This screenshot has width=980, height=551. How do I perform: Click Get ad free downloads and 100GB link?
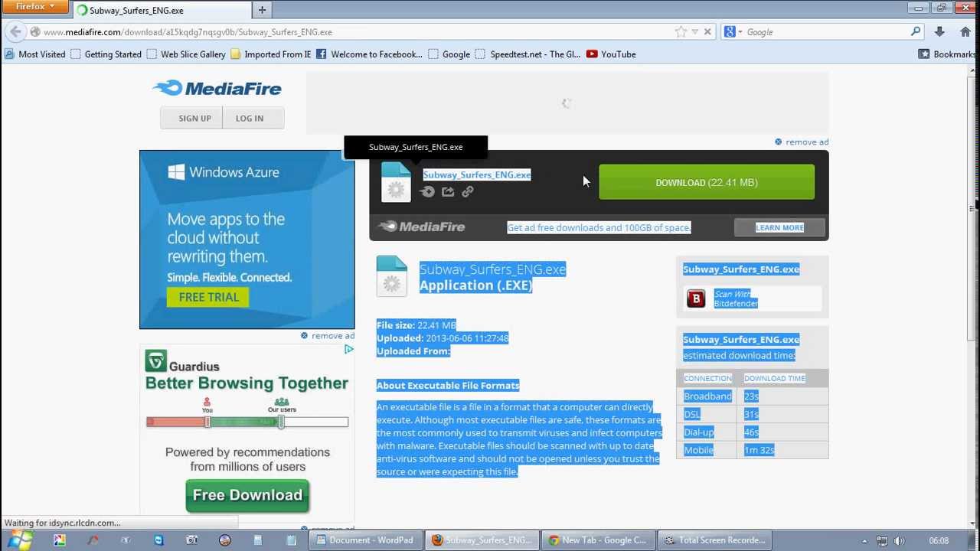tap(599, 227)
